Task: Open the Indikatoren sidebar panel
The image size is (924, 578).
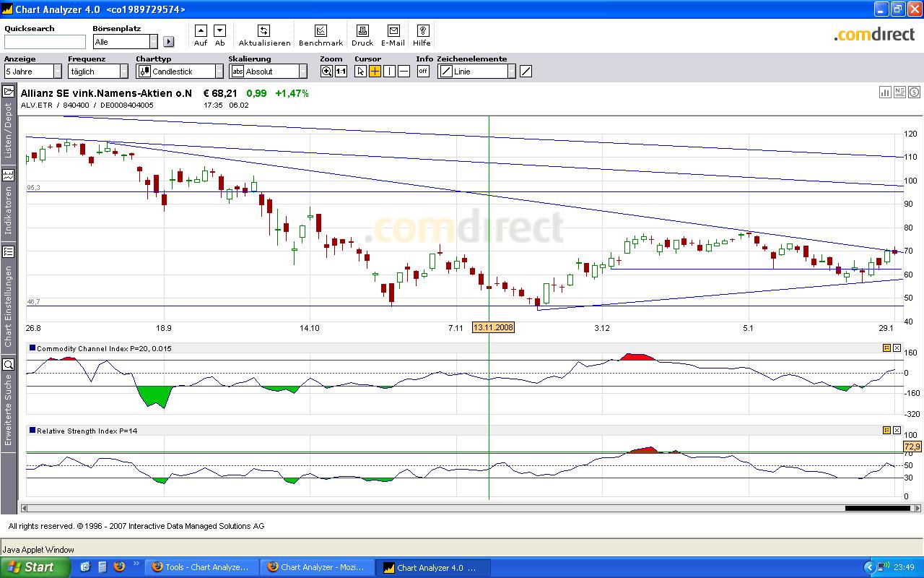Action: point(9,203)
